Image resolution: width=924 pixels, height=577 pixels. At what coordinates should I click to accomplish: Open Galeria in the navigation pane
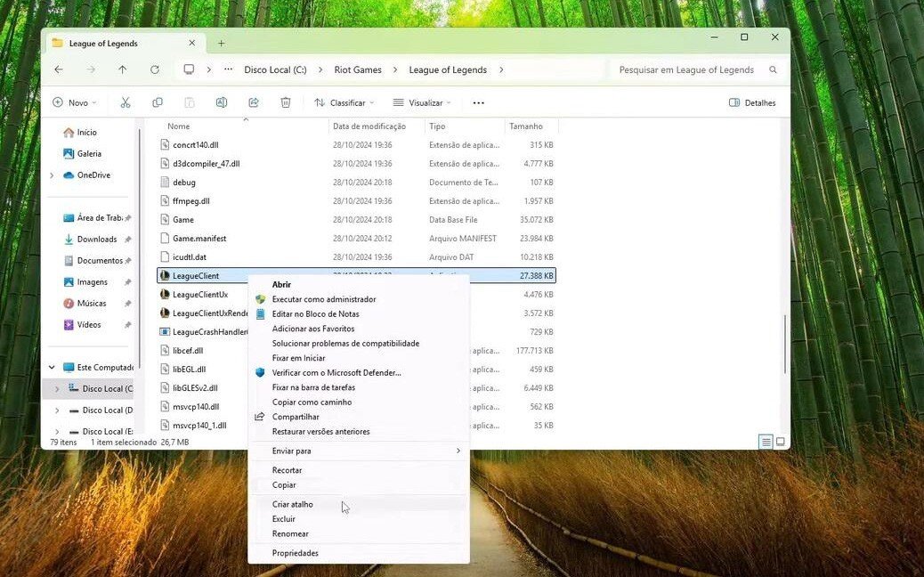click(x=89, y=153)
